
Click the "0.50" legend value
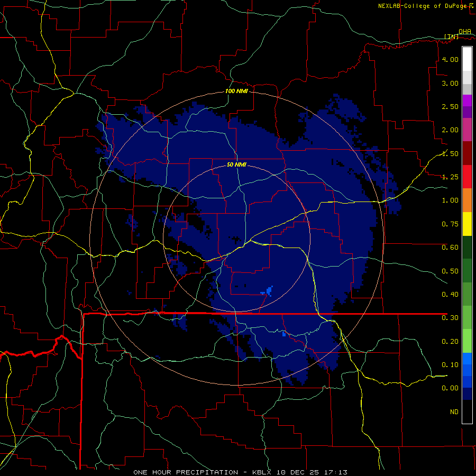click(x=450, y=271)
